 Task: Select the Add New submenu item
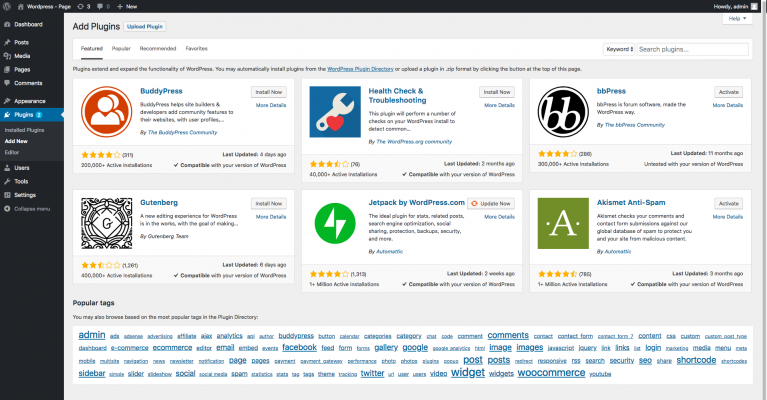16,141
